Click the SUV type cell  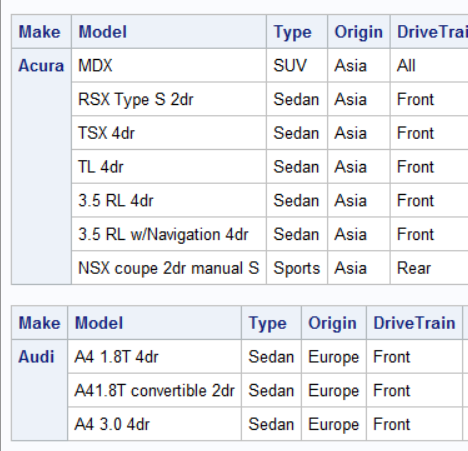point(297,65)
